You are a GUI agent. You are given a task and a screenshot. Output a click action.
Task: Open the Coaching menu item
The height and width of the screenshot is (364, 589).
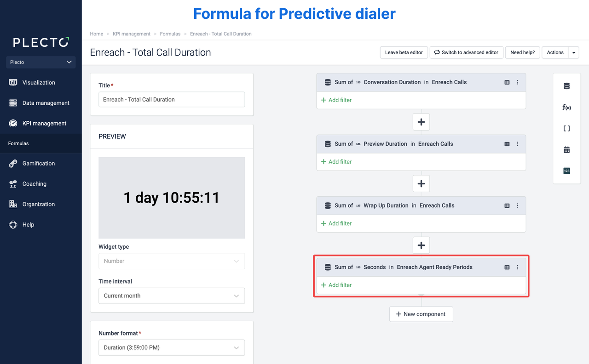(x=35, y=184)
